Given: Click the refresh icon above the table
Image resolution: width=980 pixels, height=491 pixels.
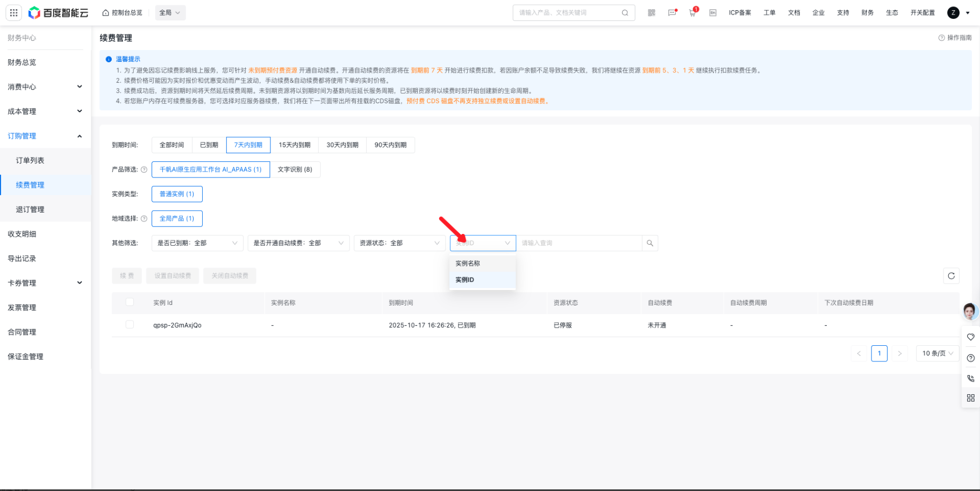Looking at the screenshot, I should [x=951, y=276].
